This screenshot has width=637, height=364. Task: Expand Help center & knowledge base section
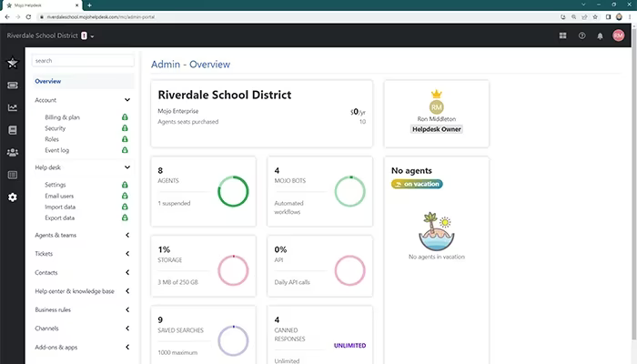tap(127, 291)
